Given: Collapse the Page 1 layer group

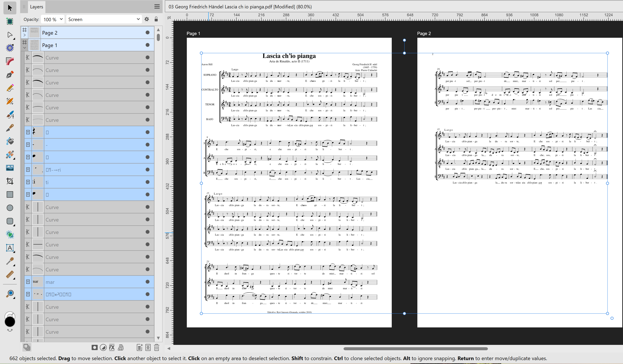Looking at the screenshot, I should tap(25, 48).
